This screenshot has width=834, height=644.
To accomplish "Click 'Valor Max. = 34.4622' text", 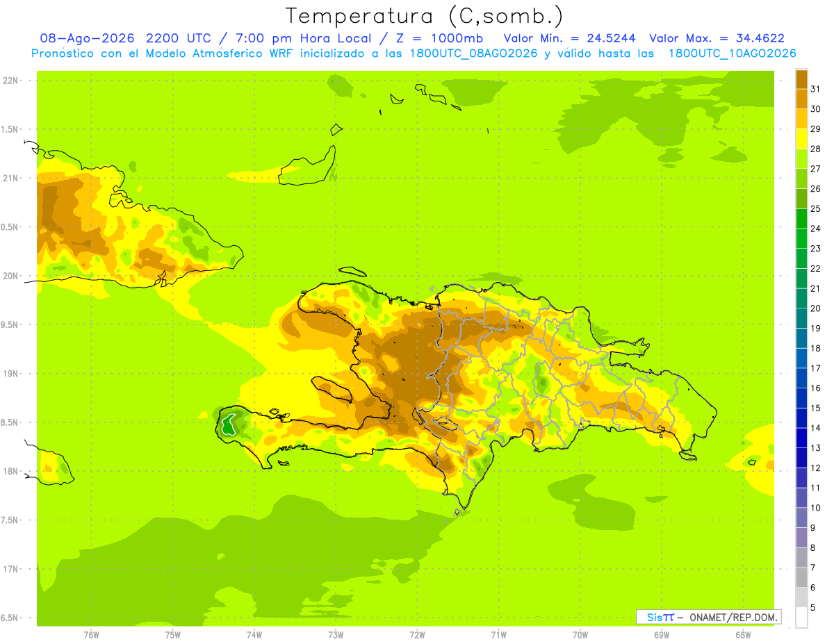I will click(717, 38).
